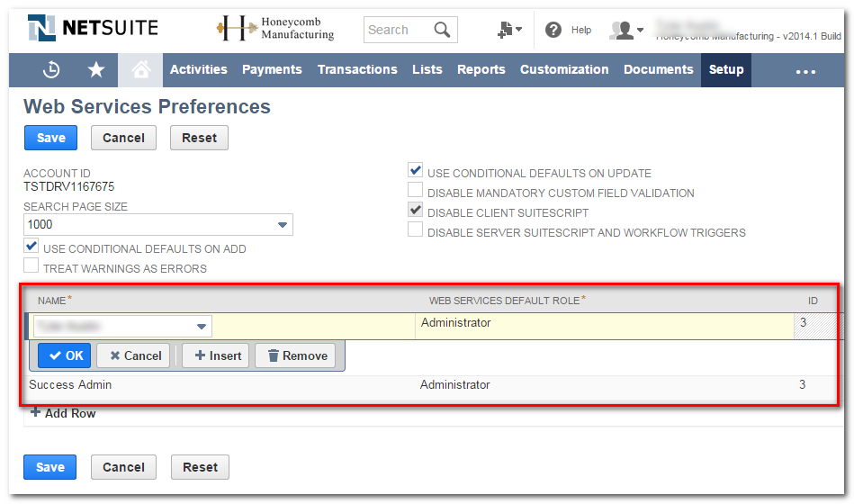Click the top Save button
Screen dimensions: 854x504
coord(50,138)
